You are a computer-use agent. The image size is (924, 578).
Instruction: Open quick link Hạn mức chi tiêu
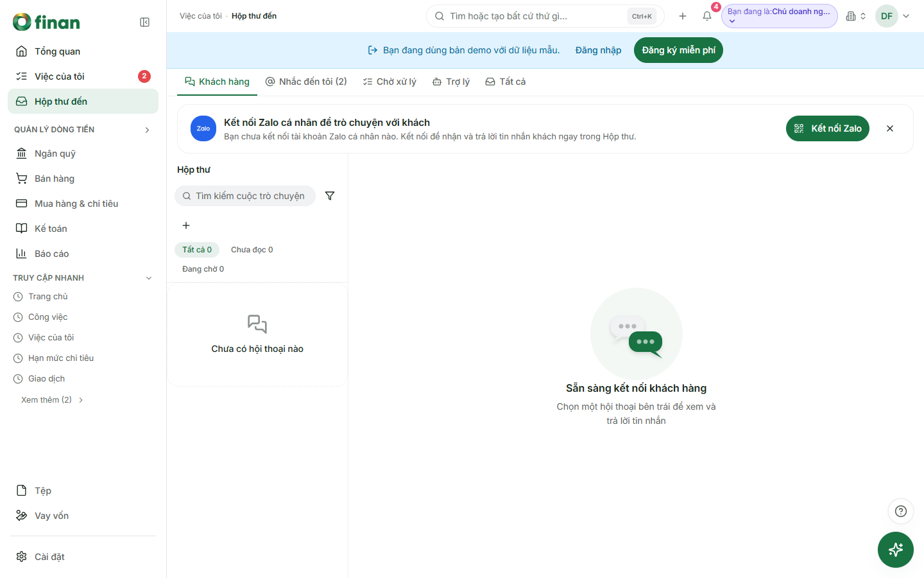click(60, 358)
